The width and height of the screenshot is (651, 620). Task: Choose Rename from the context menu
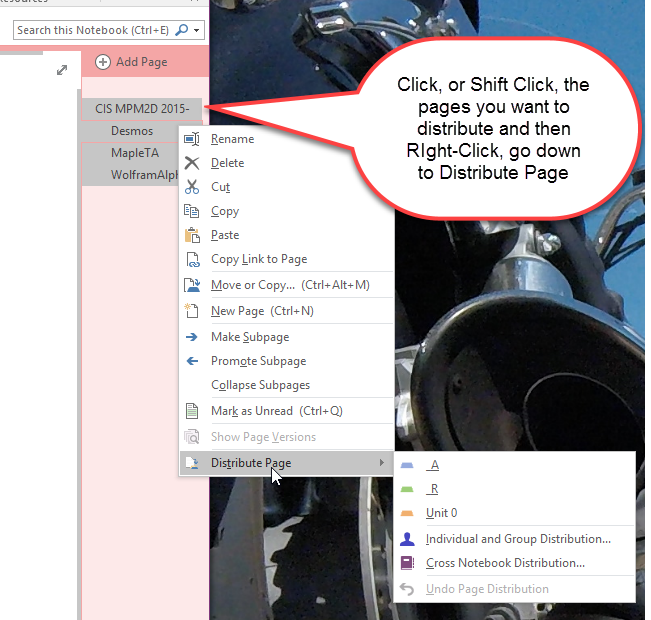tap(286, 139)
